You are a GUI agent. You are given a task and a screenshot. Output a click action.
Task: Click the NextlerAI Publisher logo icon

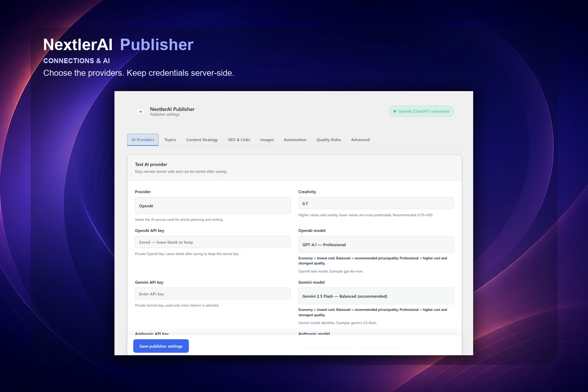[x=140, y=111]
